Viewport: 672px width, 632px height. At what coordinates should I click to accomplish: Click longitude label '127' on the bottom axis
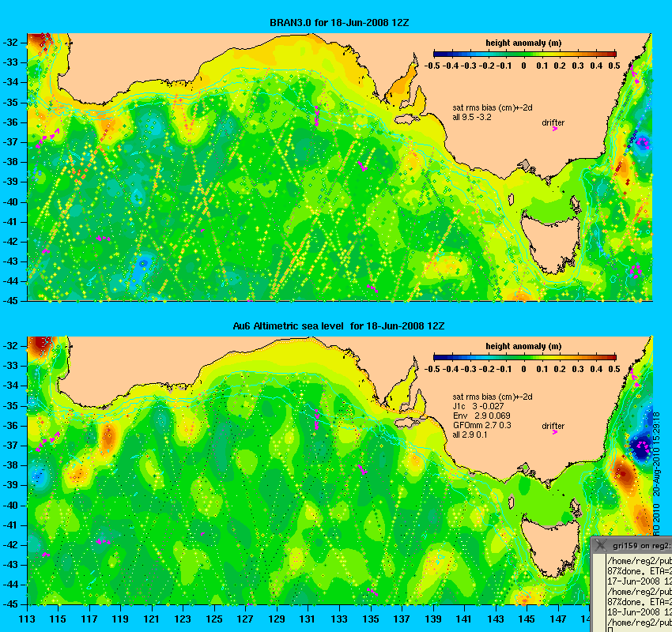point(245,619)
